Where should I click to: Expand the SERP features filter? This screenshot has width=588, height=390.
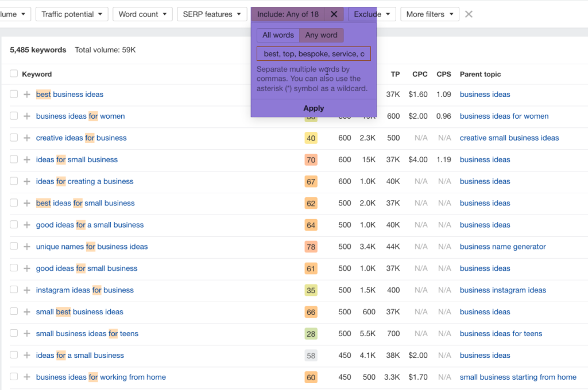[212, 14]
